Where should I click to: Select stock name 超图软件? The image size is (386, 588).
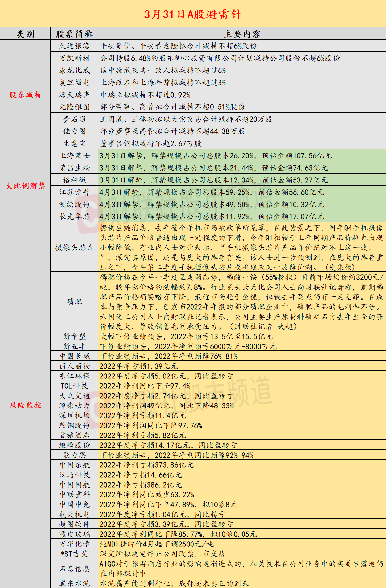[74, 524]
